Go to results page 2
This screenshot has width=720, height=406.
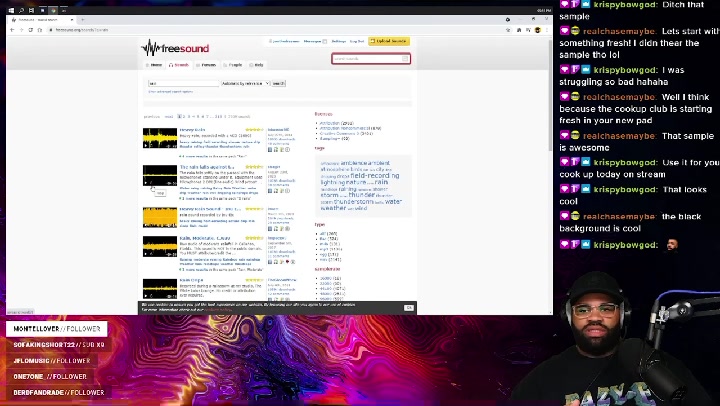point(184,117)
